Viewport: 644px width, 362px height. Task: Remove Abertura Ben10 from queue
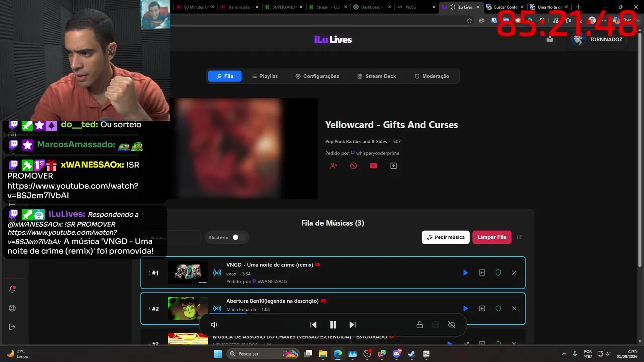514,308
